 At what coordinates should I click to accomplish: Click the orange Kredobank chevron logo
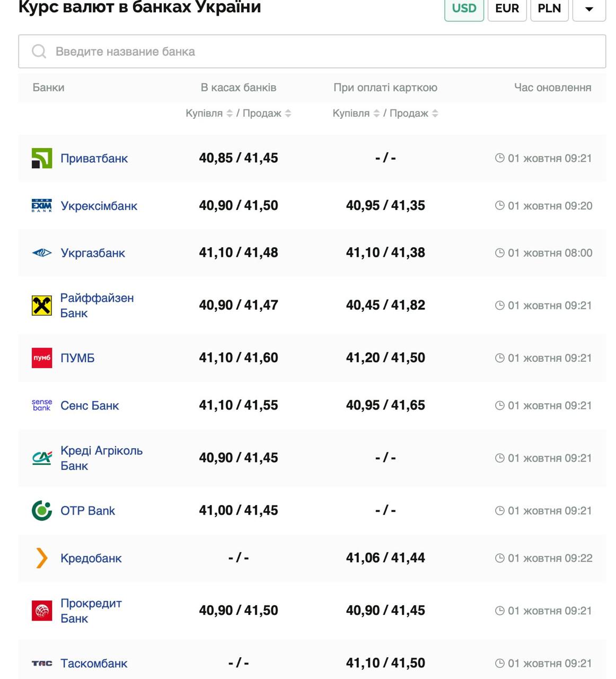coord(42,558)
